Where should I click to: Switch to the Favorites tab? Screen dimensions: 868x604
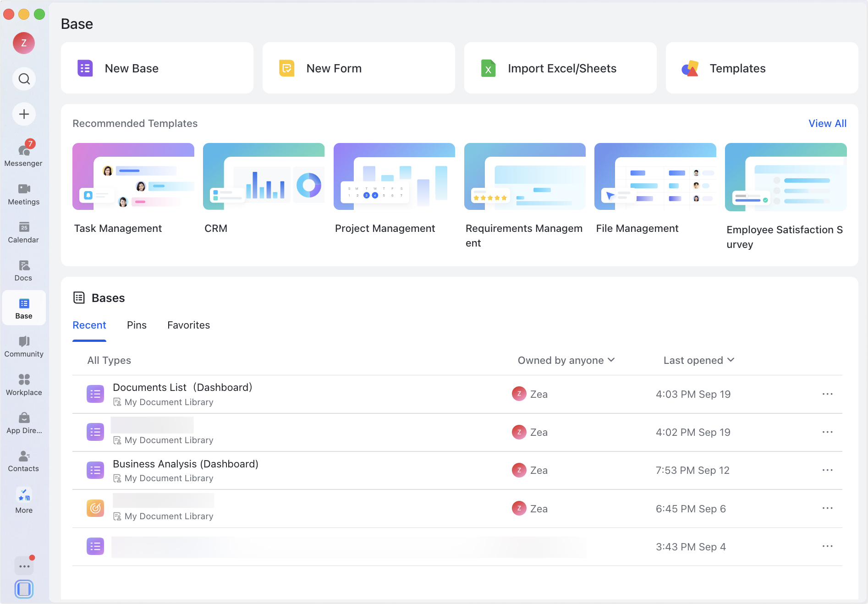[188, 325]
